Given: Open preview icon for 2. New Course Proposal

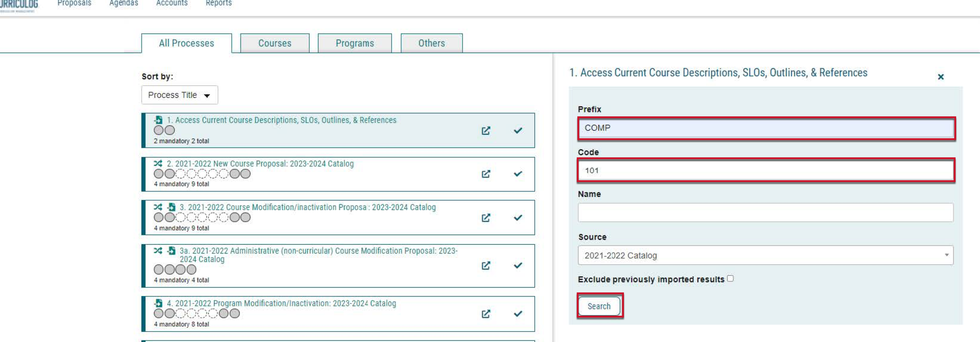Looking at the screenshot, I should click(x=486, y=174).
